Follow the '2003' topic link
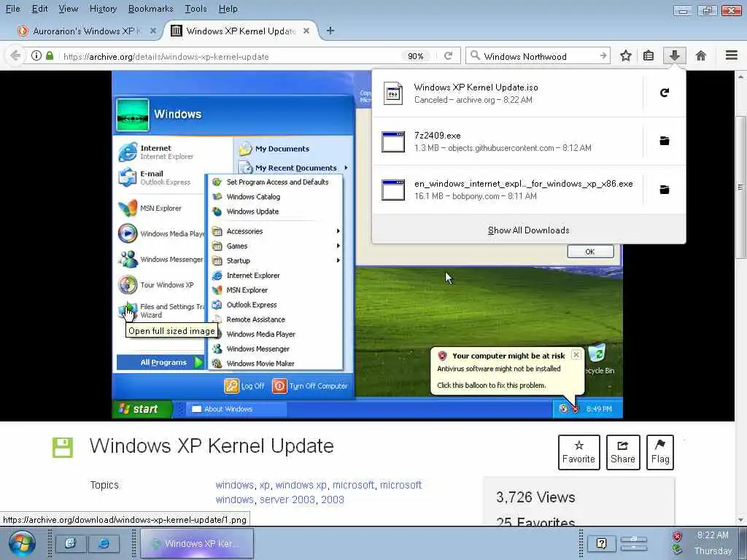 (332, 499)
